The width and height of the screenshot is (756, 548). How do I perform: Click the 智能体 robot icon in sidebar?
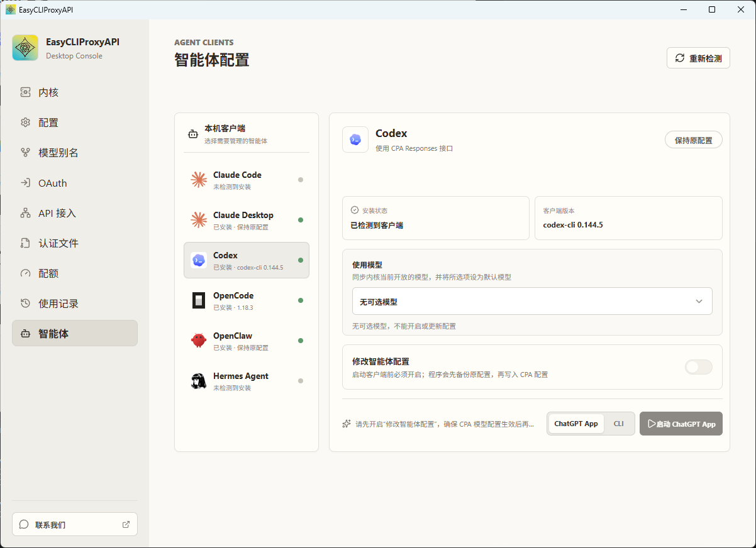tap(25, 334)
